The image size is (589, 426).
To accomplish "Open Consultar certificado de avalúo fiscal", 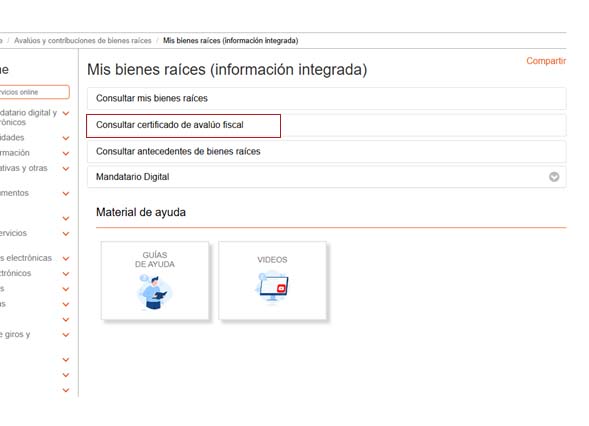I will (x=326, y=125).
